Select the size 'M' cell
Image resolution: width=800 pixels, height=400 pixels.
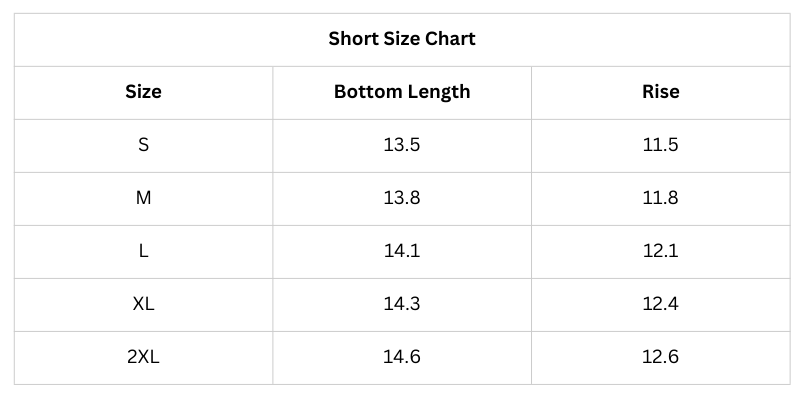point(143,198)
